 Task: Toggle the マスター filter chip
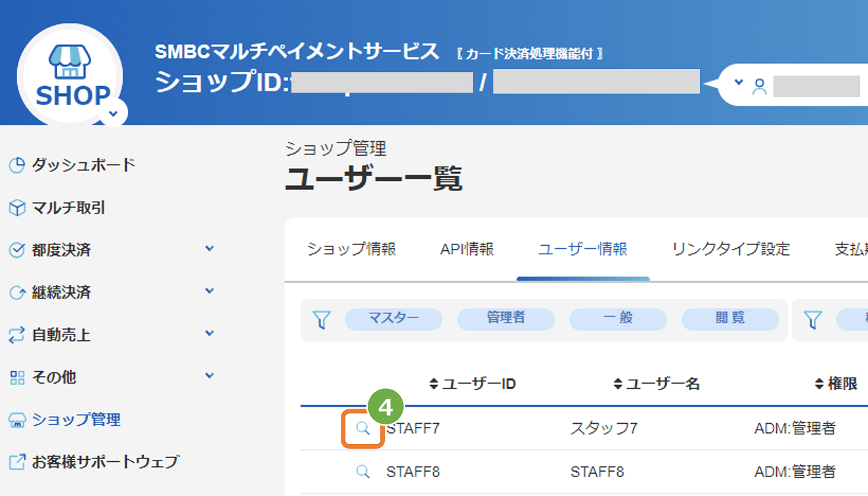(393, 319)
